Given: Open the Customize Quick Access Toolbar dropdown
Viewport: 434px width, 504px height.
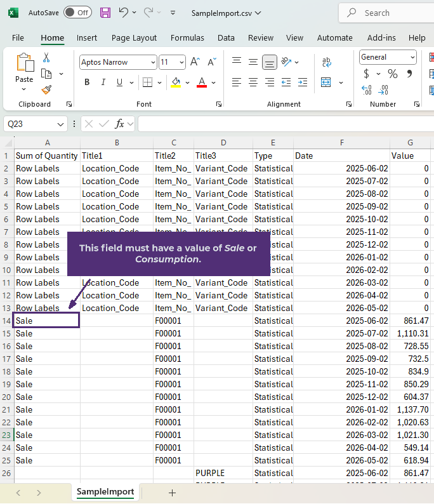Looking at the screenshot, I should 173,13.
